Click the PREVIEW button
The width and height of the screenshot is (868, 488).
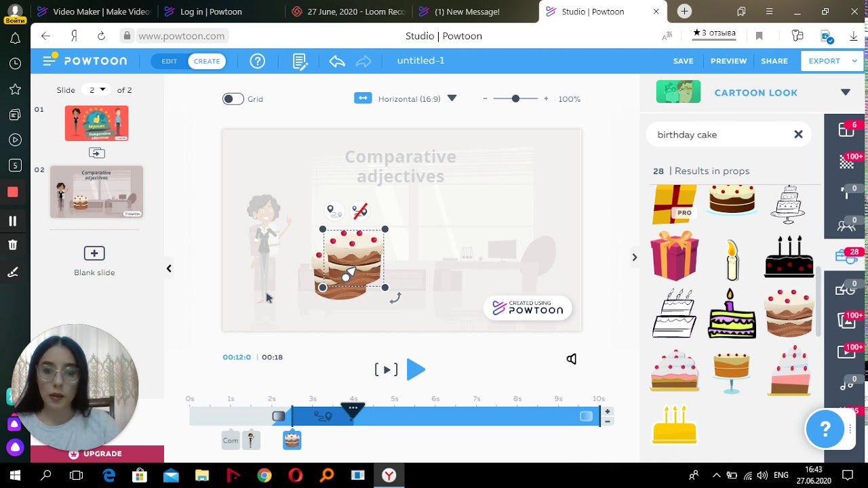[x=728, y=61]
